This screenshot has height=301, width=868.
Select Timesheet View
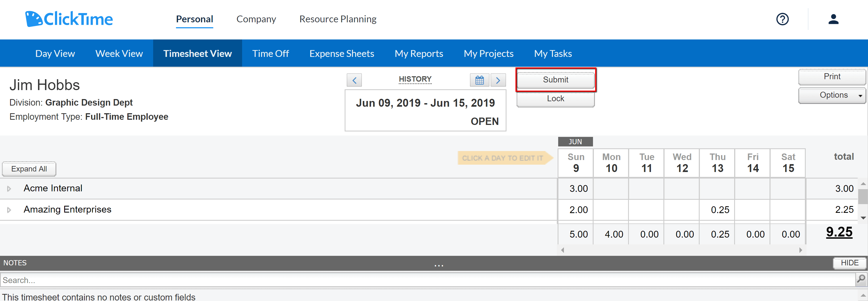(x=197, y=53)
